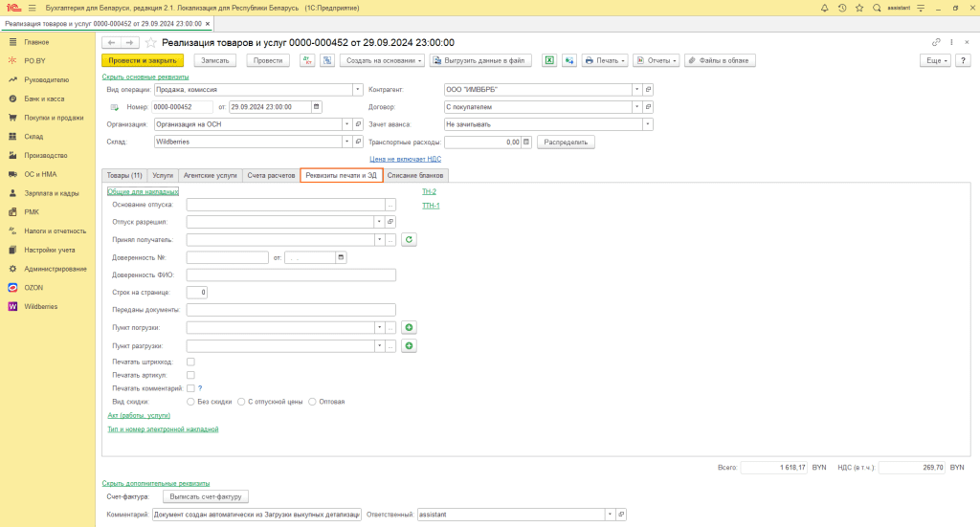Switch to Счета расчетов tab
The height and width of the screenshot is (527, 980).
click(271, 175)
